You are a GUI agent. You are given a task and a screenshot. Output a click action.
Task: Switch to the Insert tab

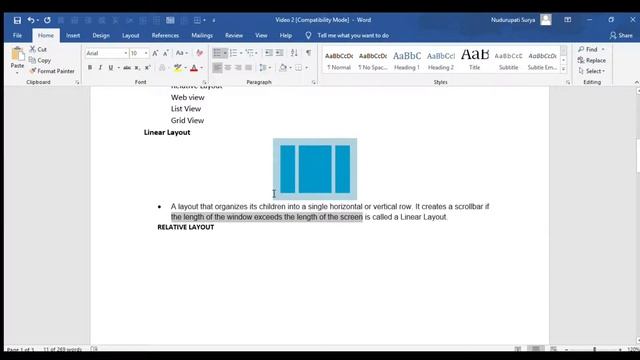click(73, 36)
